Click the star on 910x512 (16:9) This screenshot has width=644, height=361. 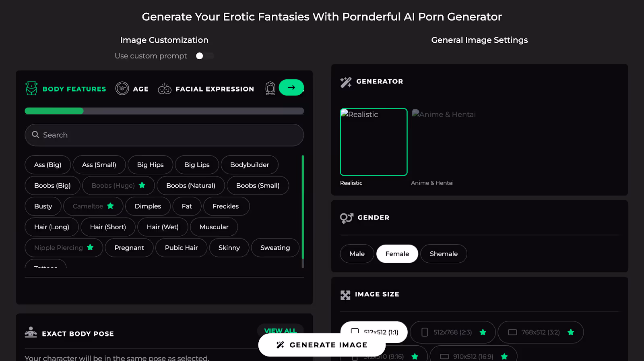pyautogui.click(x=504, y=357)
